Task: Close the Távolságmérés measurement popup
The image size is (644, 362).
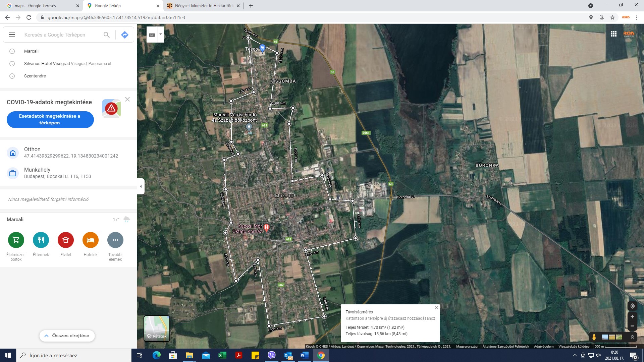Action: click(436, 308)
